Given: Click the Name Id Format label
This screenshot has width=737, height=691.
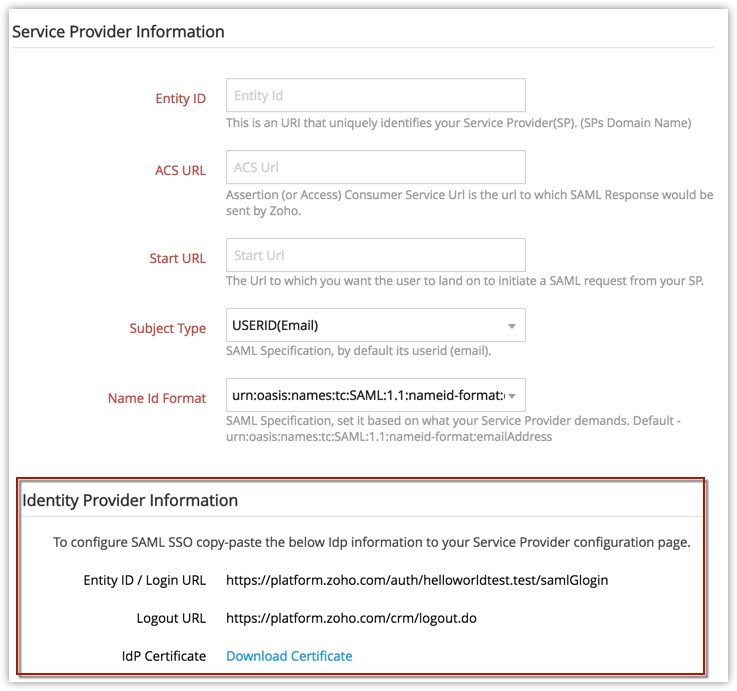Looking at the screenshot, I should point(157,398).
